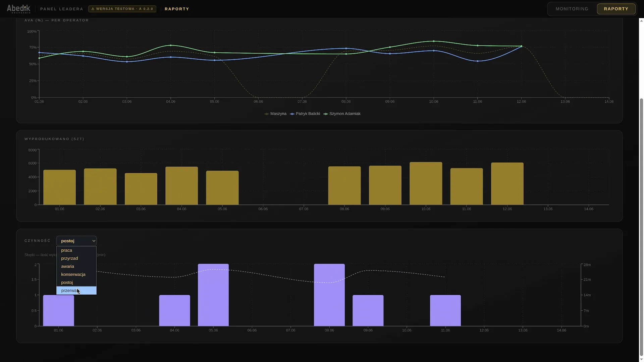The image size is (644, 362).
Task: Click the purple postoj bar for 05.06
Action: click(213, 295)
